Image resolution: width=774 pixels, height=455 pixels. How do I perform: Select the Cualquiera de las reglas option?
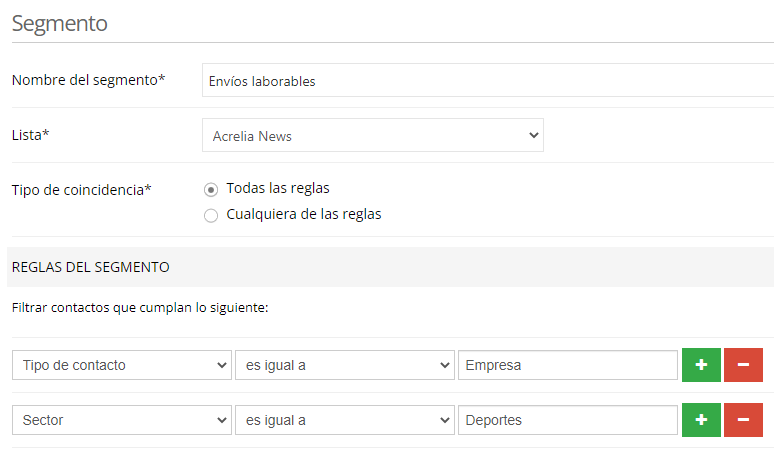point(211,216)
